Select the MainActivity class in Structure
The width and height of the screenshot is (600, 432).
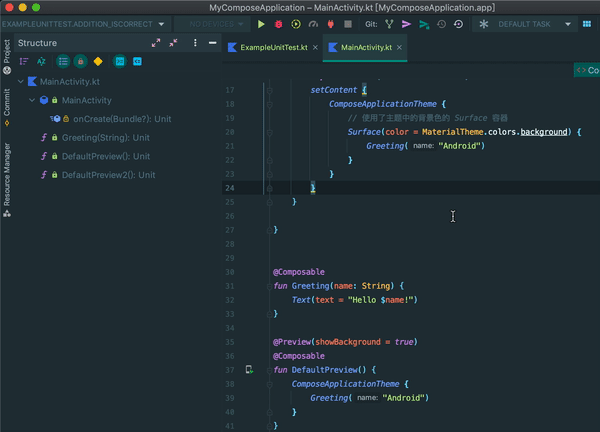coord(87,100)
